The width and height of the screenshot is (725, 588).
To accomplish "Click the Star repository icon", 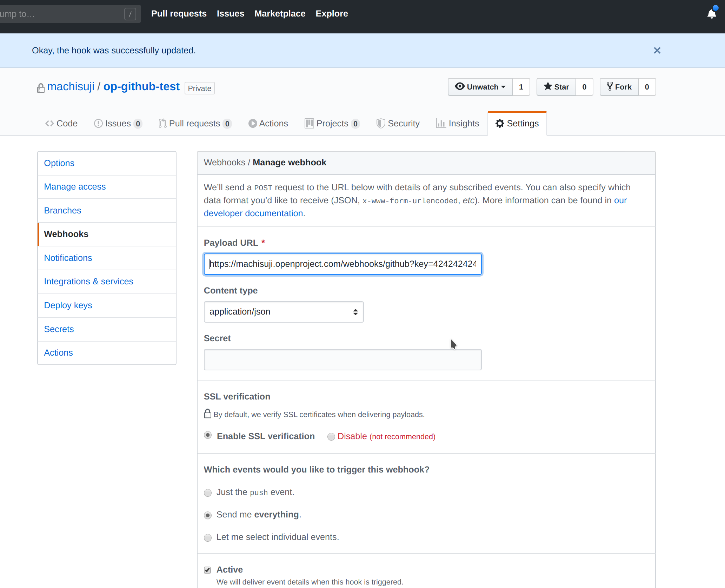I will [547, 87].
